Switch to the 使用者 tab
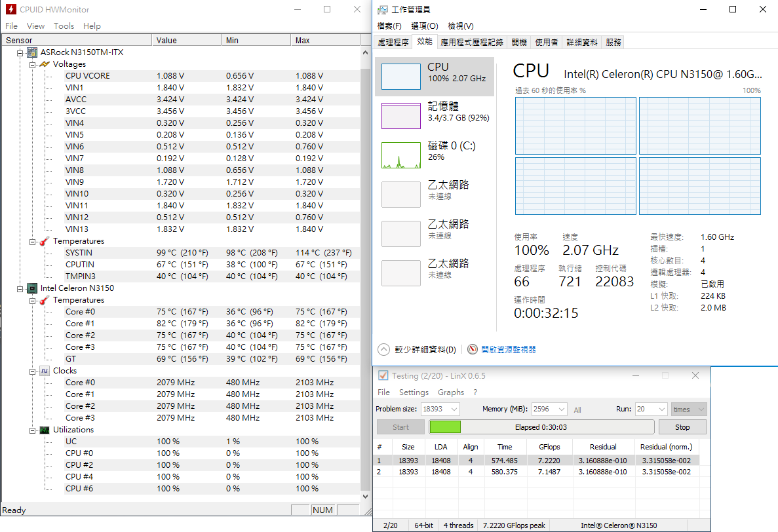Viewport: 778px width, 532px height. pyautogui.click(x=546, y=42)
